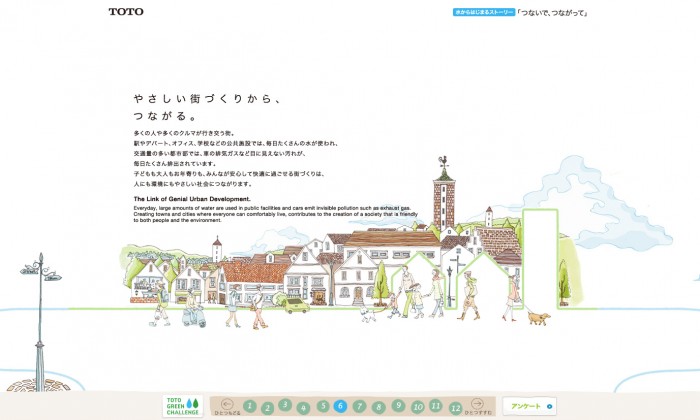
Task: Jump to page 2 circle
Action: [x=267, y=407]
